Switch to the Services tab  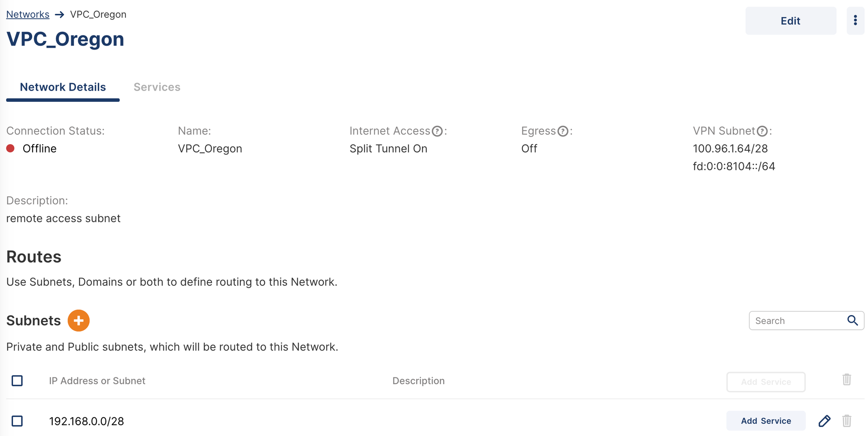157,87
